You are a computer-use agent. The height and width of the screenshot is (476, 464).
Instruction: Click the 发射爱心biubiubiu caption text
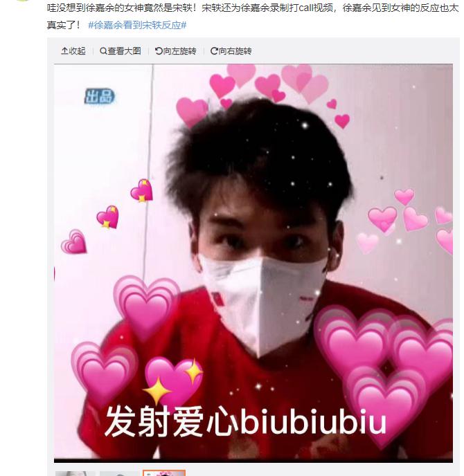[245, 422]
